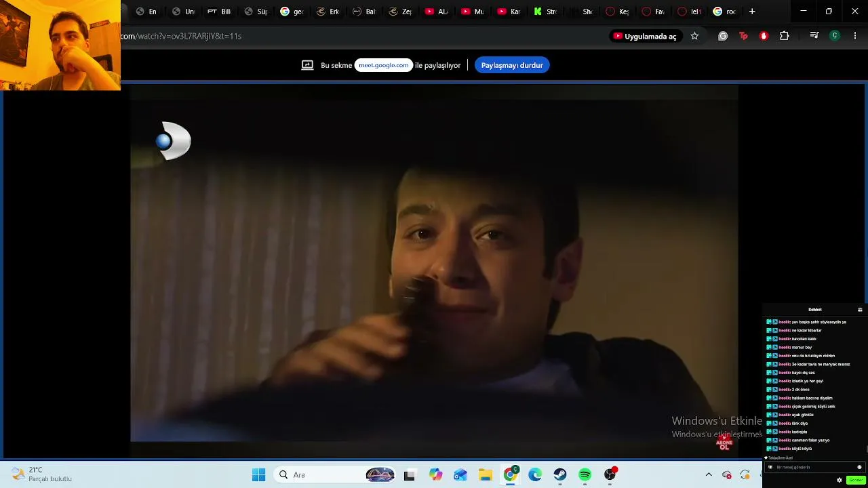This screenshot has width=868, height=488.
Task: Switch to the Kick 'Str' tab
Action: pyautogui.click(x=546, y=12)
